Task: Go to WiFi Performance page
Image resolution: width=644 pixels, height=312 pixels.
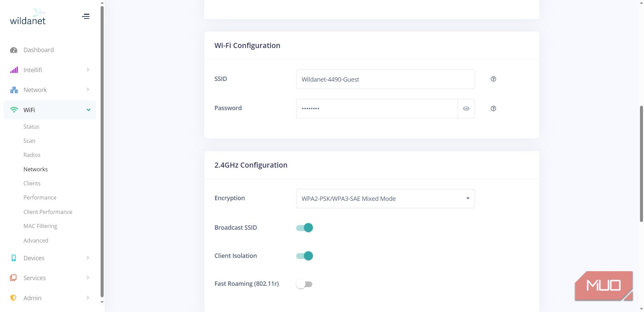Action: point(40,197)
